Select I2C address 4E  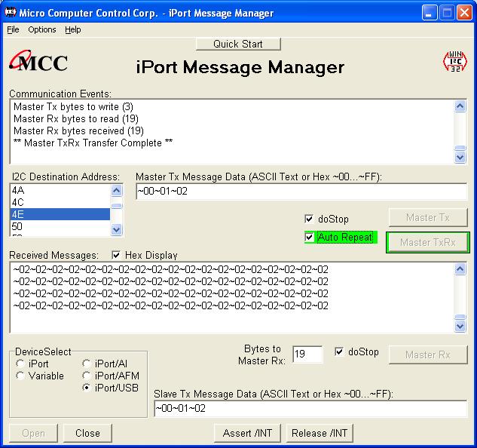pyautogui.click(x=60, y=214)
